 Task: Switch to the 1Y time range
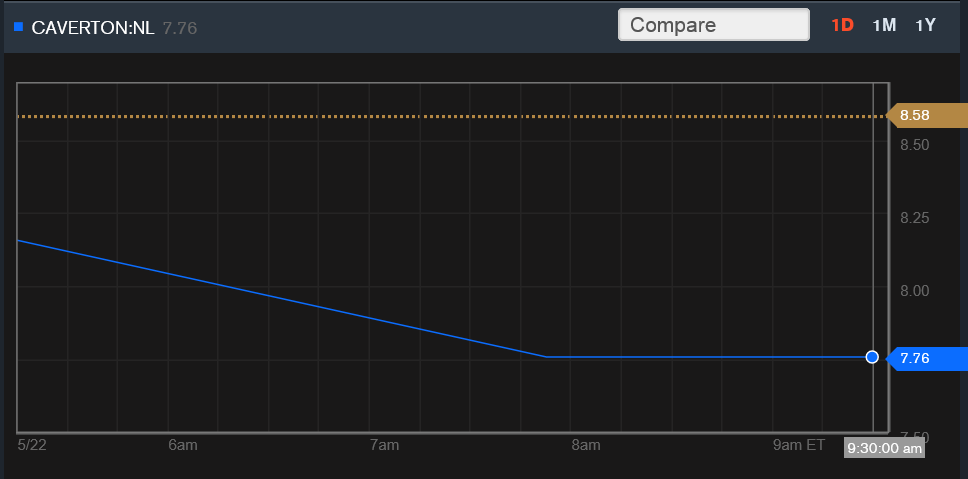pos(925,25)
